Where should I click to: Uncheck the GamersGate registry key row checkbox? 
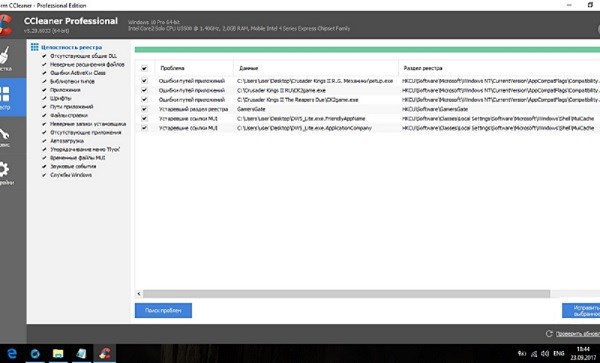[x=144, y=109]
